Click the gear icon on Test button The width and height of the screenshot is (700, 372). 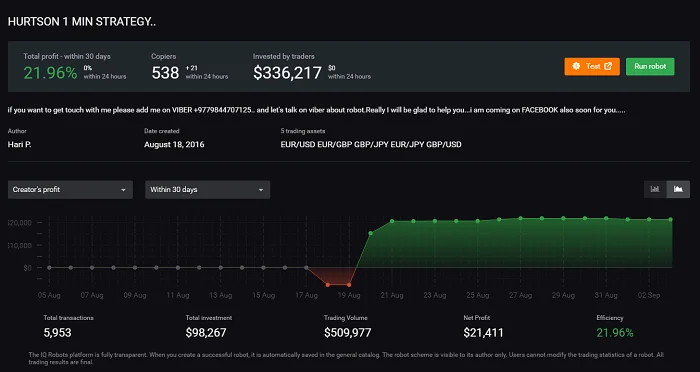576,66
